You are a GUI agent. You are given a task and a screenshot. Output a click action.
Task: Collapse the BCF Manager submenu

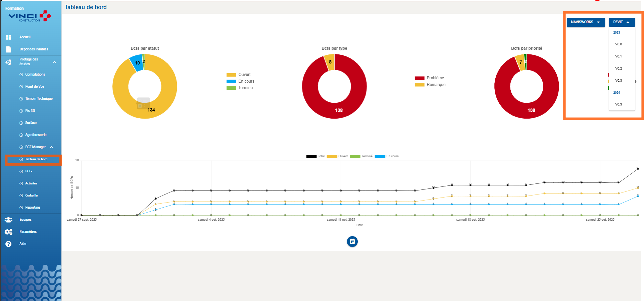52,147
